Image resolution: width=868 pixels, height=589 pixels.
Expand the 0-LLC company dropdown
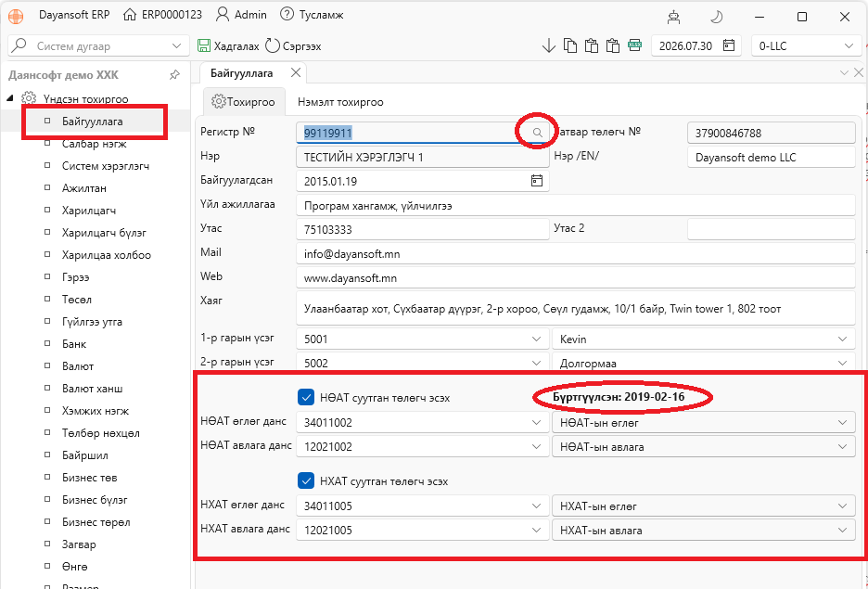[x=849, y=46]
